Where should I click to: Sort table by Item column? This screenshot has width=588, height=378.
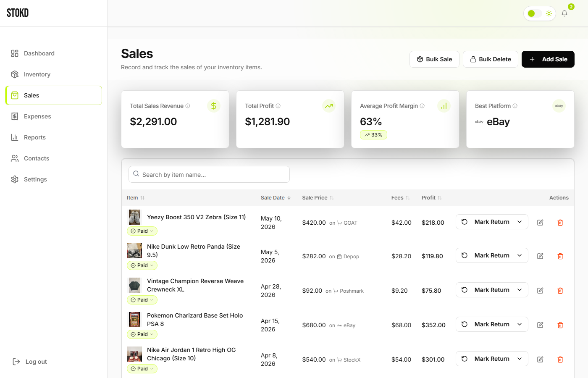pos(136,198)
